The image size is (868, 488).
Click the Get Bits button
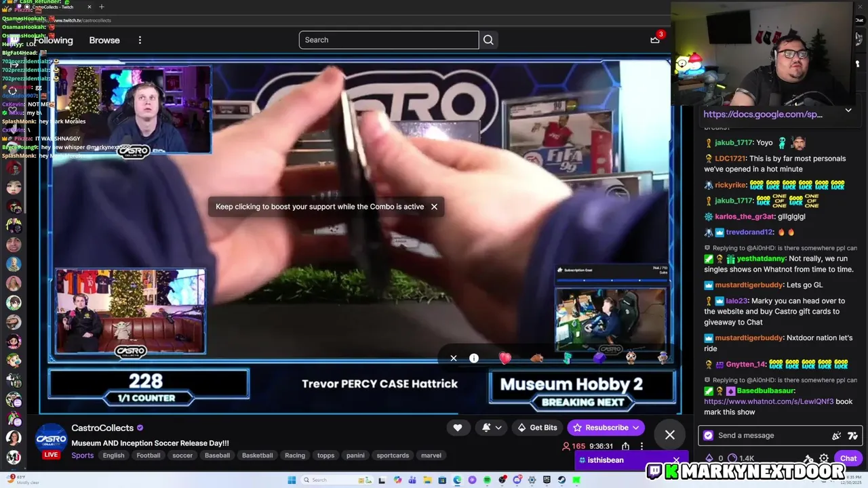pyautogui.click(x=536, y=428)
